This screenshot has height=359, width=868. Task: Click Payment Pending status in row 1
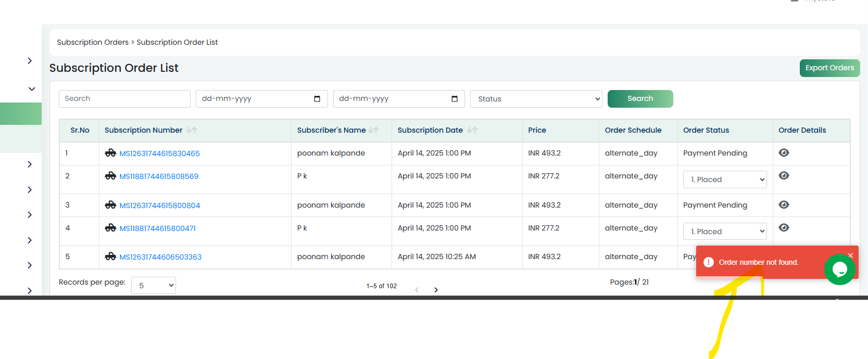715,153
